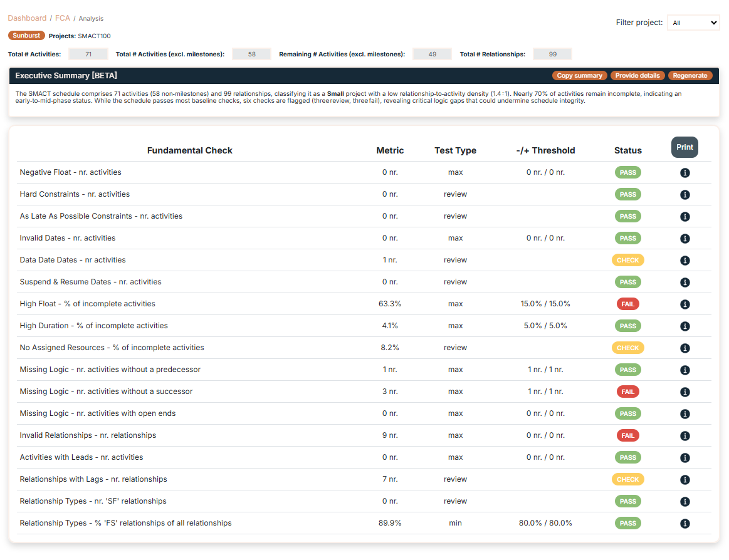The width and height of the screenshot is (729, 560).
Task: Click info icon on Relationships with Lags row
Action: tap(684, 479)
